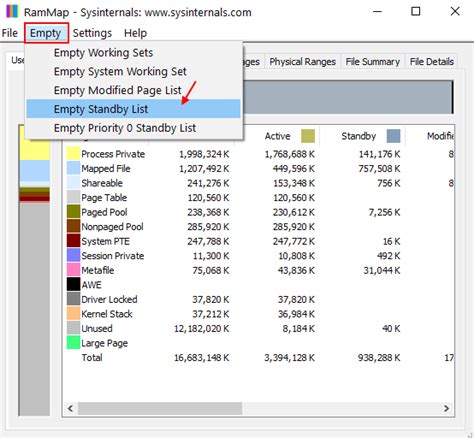Maximize the RamMap window
The height and width of the screenshot is (438, 474).
point(416,12)
